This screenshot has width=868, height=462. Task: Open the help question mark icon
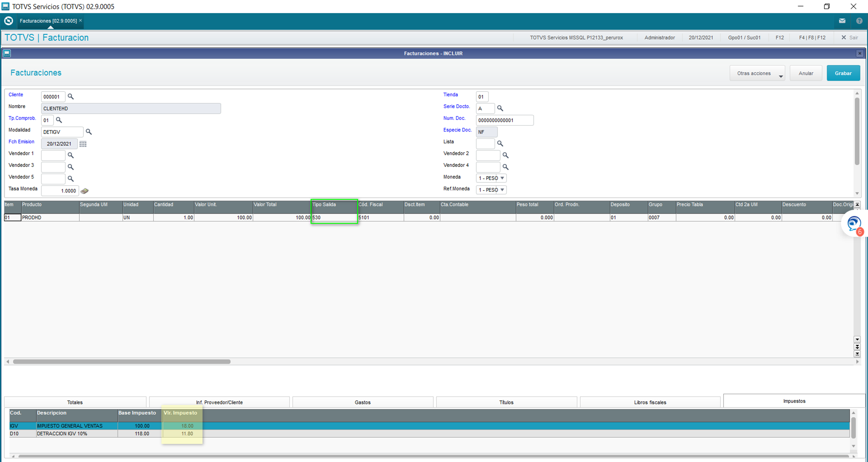[859, 21]
